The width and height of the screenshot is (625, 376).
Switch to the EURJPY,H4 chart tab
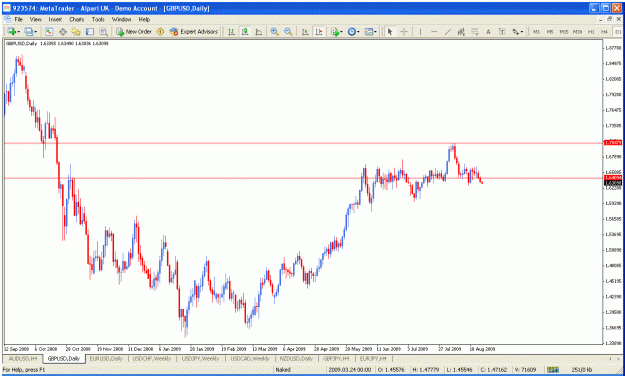(373, 359)
